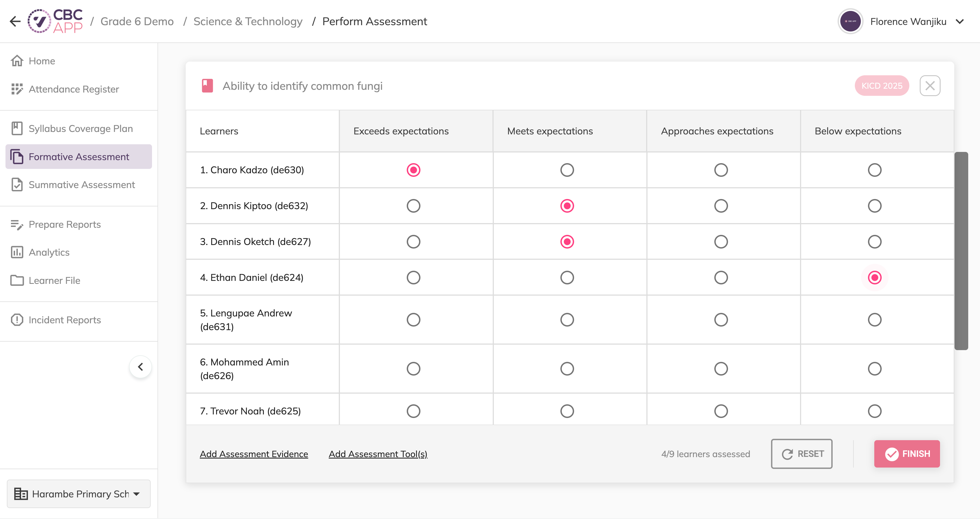980x519 pixels.
Task: Select Exceeds expectations for Lengupae Andrew
Action: point(413,320)
